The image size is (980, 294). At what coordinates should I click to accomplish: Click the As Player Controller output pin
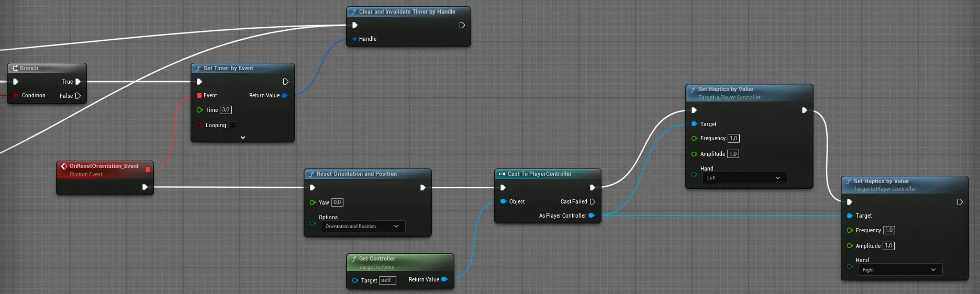point(592,216)
